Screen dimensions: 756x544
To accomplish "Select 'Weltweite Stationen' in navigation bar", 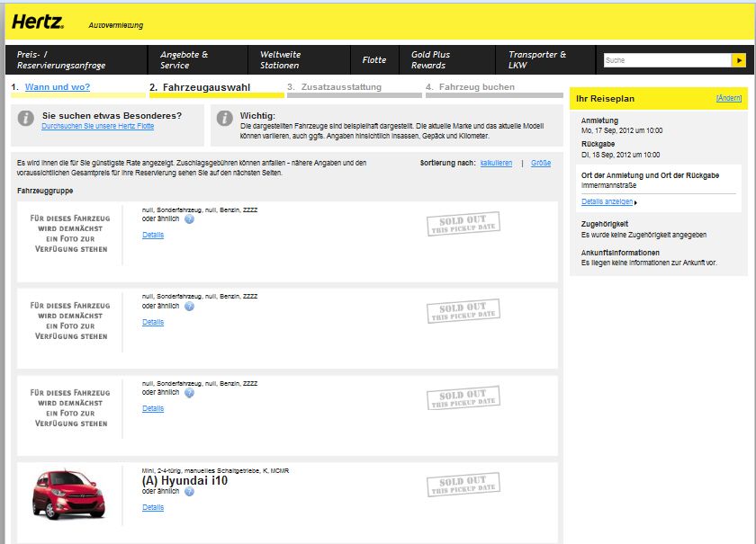I will 280,60.
